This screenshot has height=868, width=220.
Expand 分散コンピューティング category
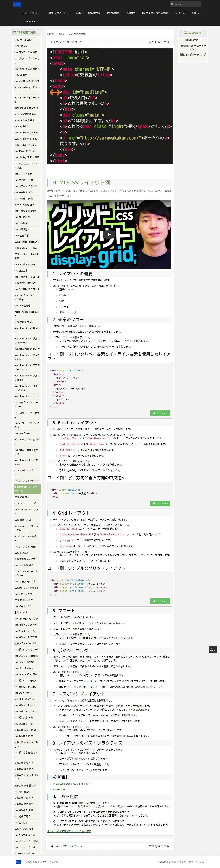[193, 56]
